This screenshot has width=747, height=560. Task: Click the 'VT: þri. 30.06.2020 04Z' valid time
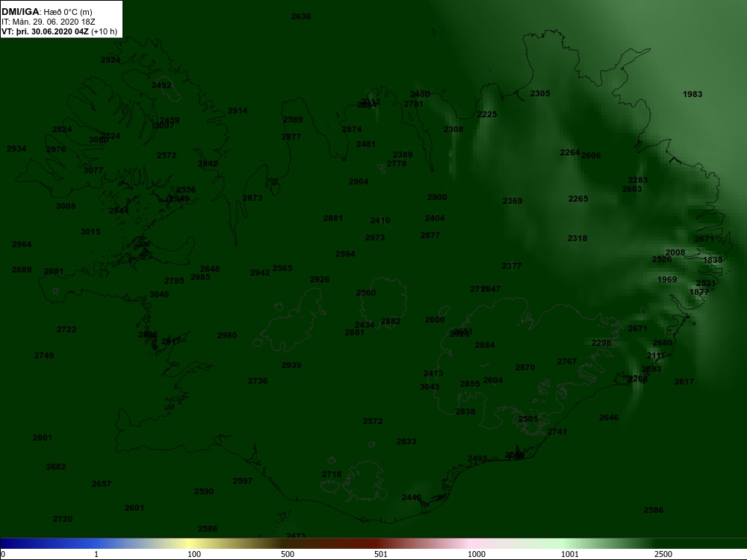point(45,32)
